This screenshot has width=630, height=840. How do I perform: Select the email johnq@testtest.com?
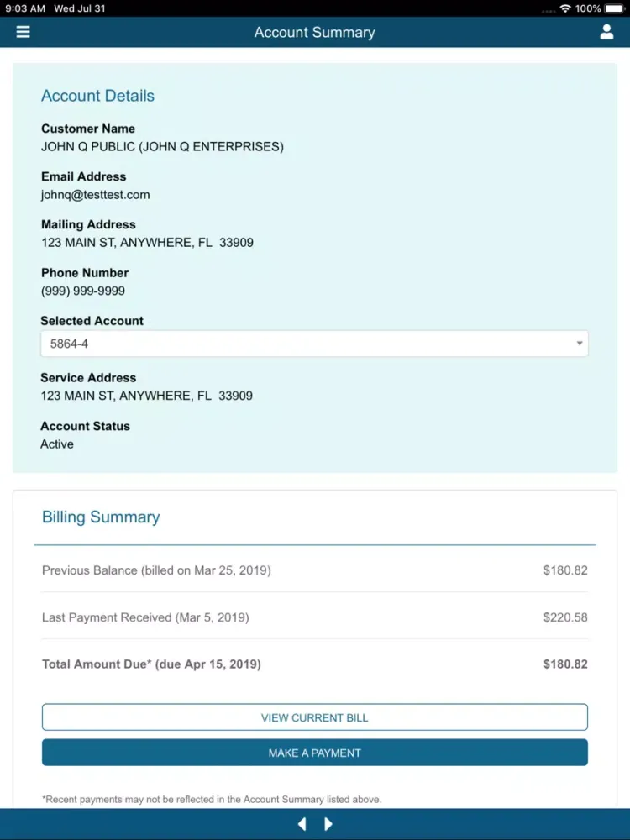click(x=96, y=195)
